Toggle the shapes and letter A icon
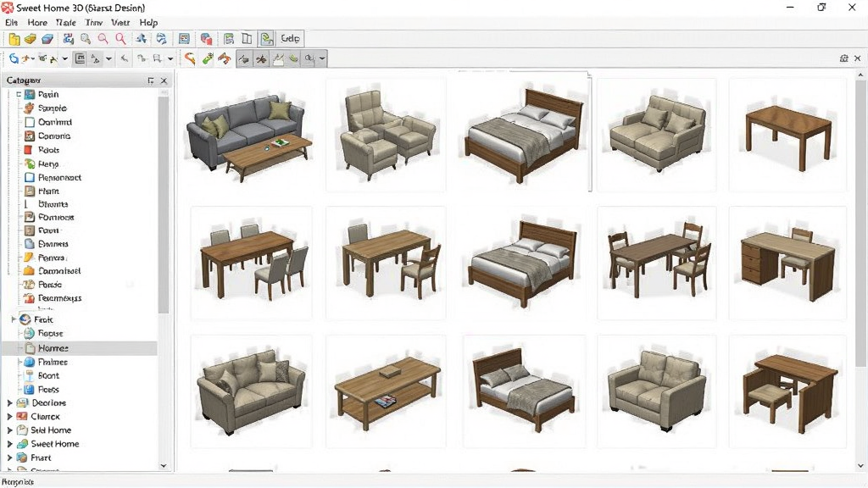This screenshot has height=488, width=868. (x=95, y=58)
